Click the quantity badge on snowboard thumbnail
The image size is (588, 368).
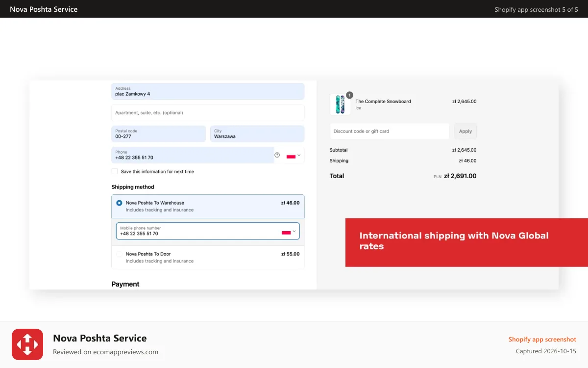pyautogui.click(x=349, y=95)
